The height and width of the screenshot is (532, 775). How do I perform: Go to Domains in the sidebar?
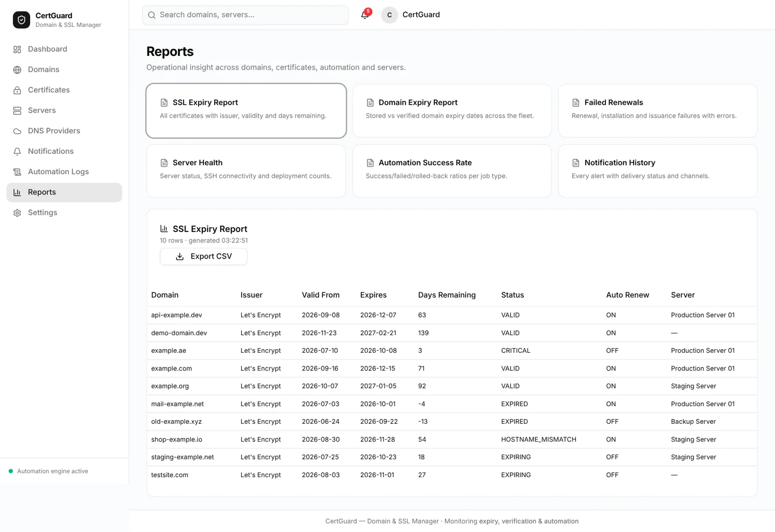pos(64,70)
